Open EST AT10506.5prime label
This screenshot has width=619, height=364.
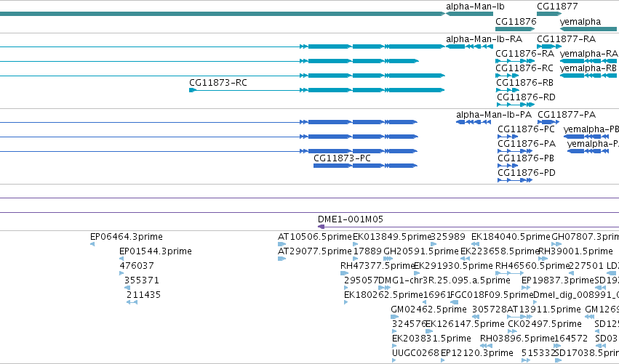(315, 237)
